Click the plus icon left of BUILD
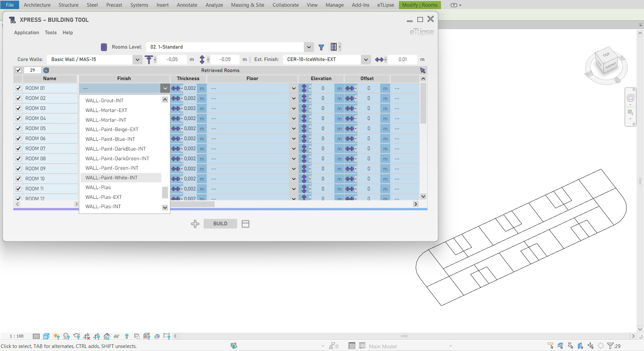Screen dimensions: 644x351 tap(195, 224)
